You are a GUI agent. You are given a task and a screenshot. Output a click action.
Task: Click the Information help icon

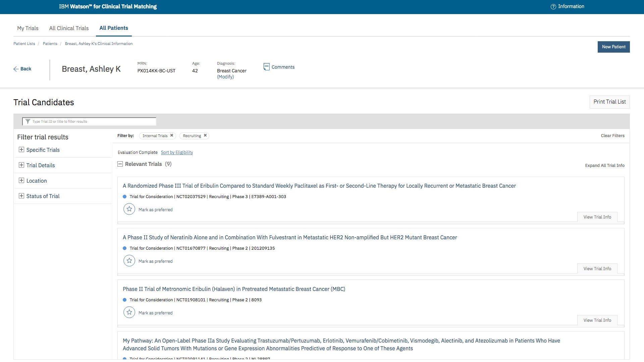coord(553,7)
